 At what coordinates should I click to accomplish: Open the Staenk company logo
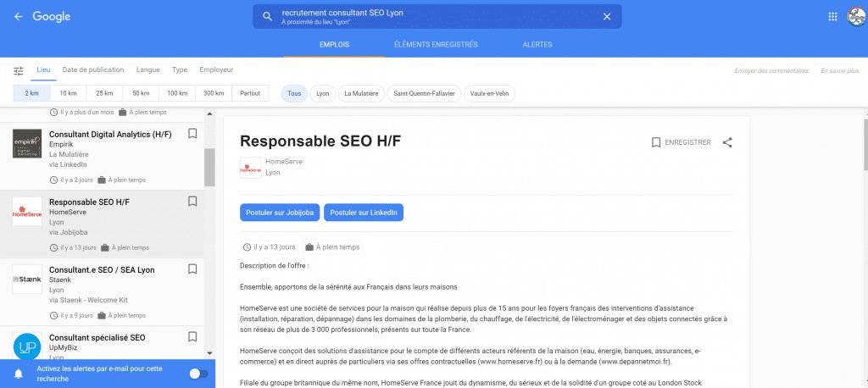(x=27, y=279)
